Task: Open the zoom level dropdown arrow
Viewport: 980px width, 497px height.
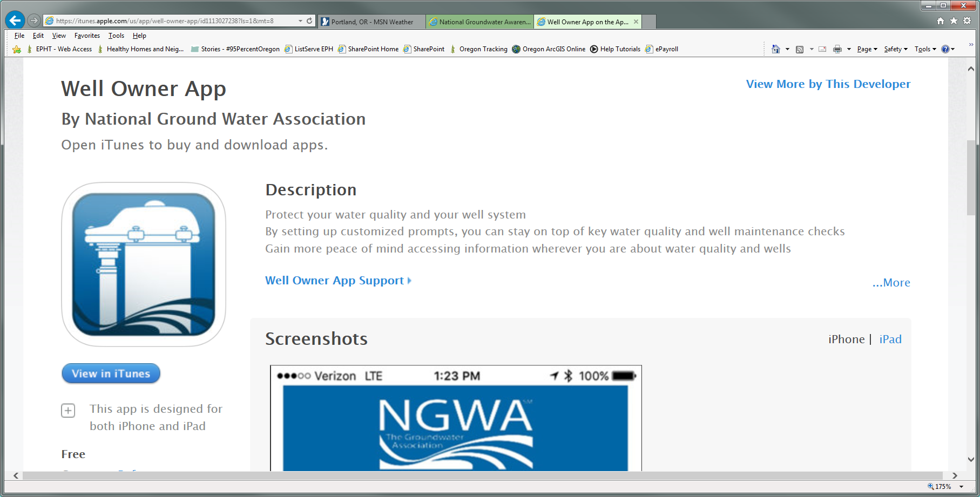Action: click(962, 486)
